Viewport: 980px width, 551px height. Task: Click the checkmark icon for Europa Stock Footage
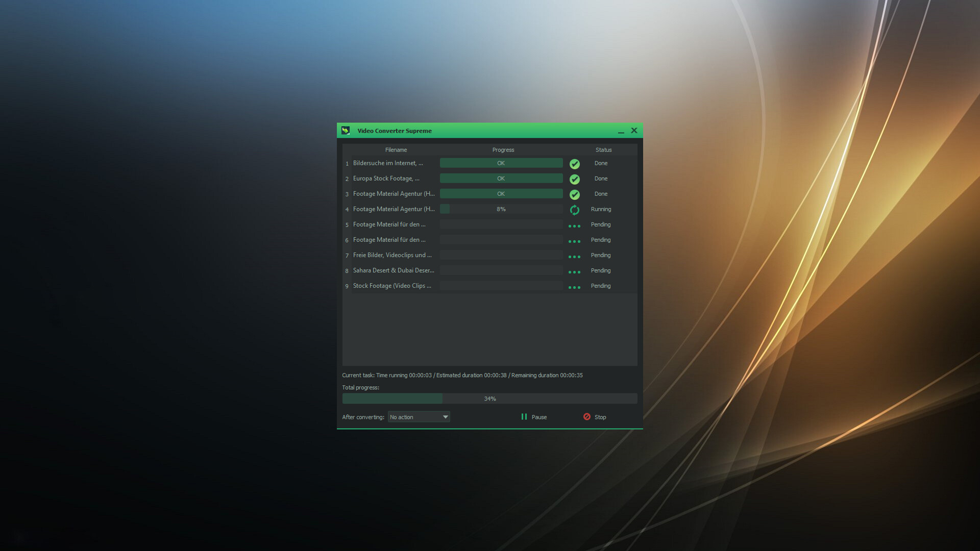(x=575, y=179)
